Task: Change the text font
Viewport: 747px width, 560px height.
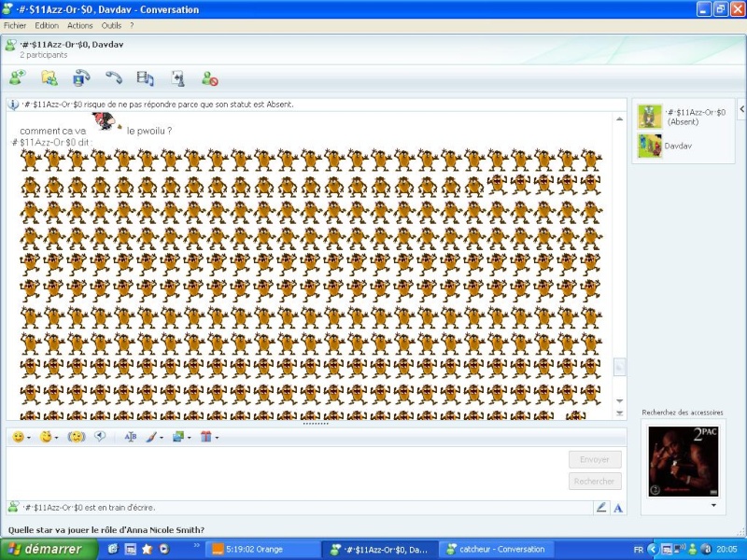Action: coord(131,437)
